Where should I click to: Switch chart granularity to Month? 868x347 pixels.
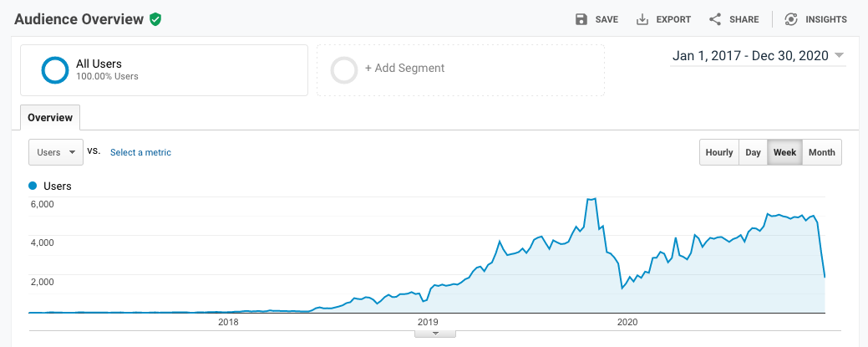tap(822, 152)
